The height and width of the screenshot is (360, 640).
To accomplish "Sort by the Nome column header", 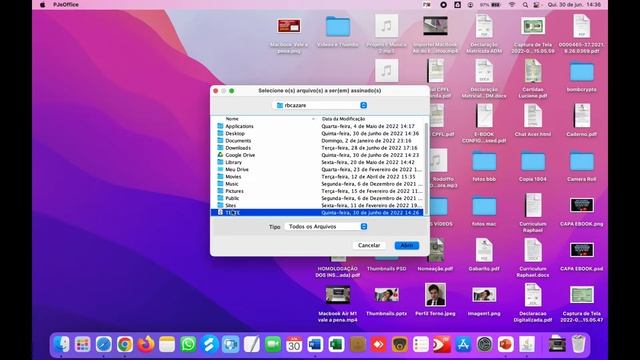I will tap(232, 119).
